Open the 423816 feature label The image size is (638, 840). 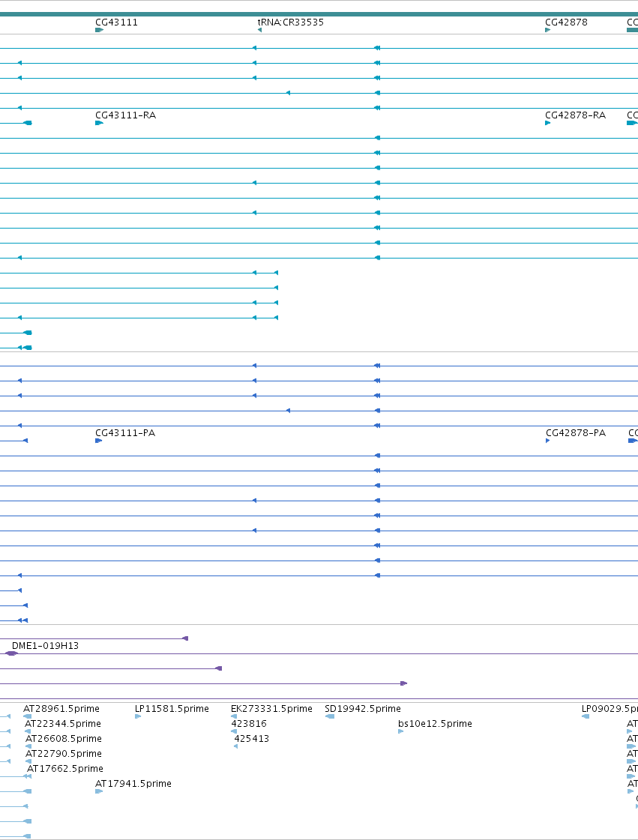(x=249, y=724)
